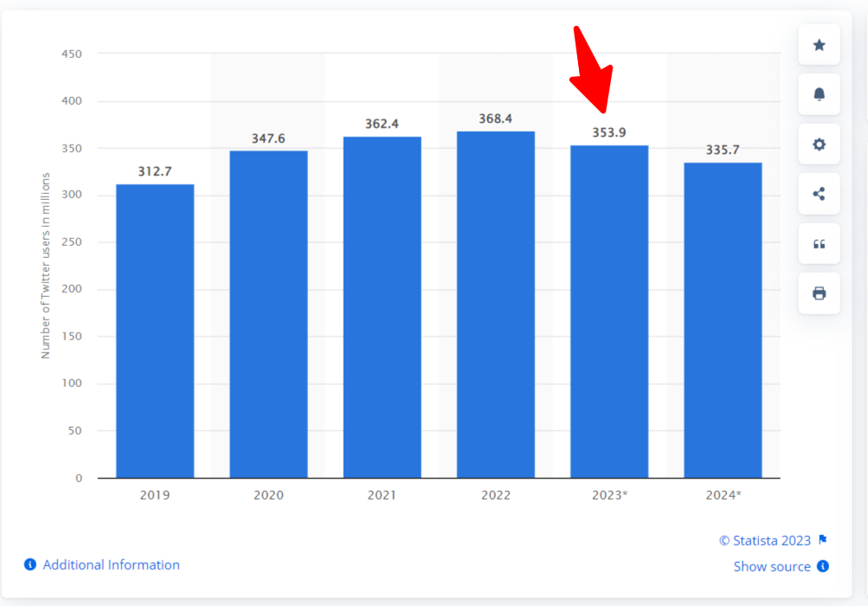
Task: Click the 2021 axis label
Action: point(382,495)
